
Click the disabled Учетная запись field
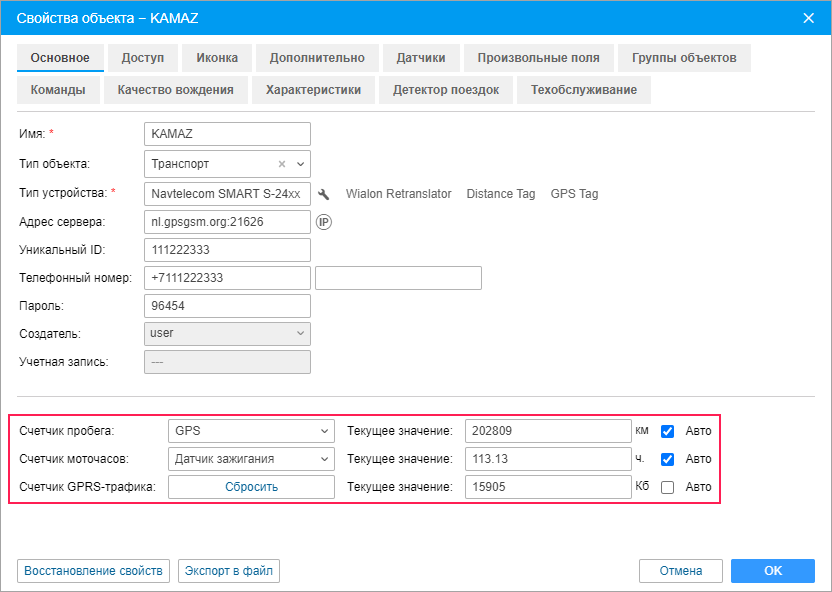[227, 362]
